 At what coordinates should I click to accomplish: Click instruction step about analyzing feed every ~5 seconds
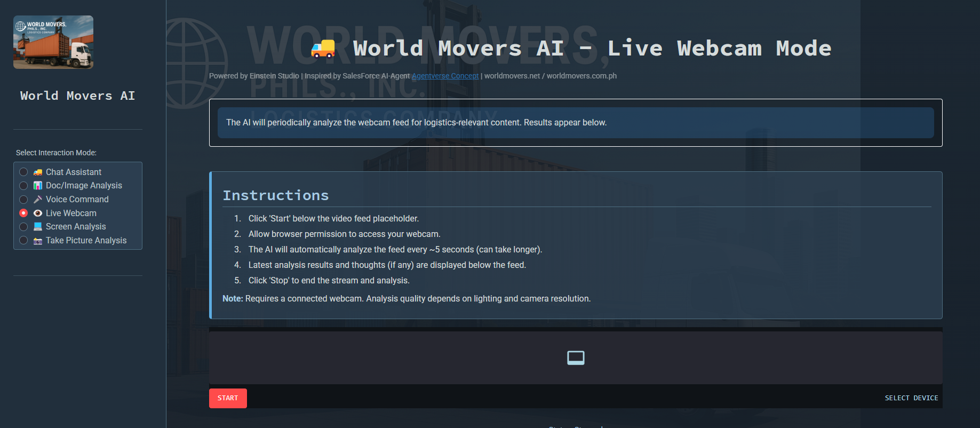pyautogui.click(x=395, y=249)
